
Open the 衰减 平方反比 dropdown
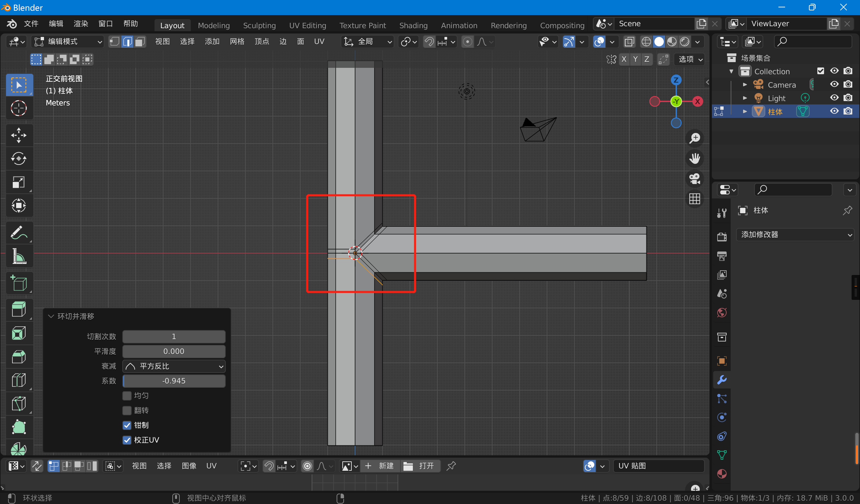click(x=174, y=366)
